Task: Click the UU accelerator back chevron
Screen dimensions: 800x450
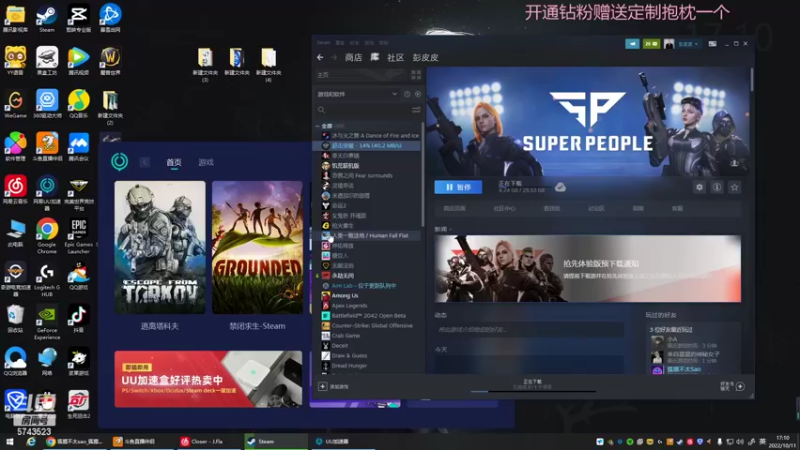Action: pos(145,162)
